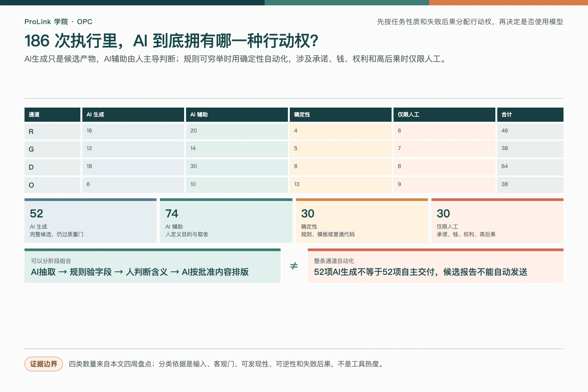This screenshot has width=588, height=392.
Task: Click the top-right tagline starting "先按任务性质"
Action: tap(470, 22)
